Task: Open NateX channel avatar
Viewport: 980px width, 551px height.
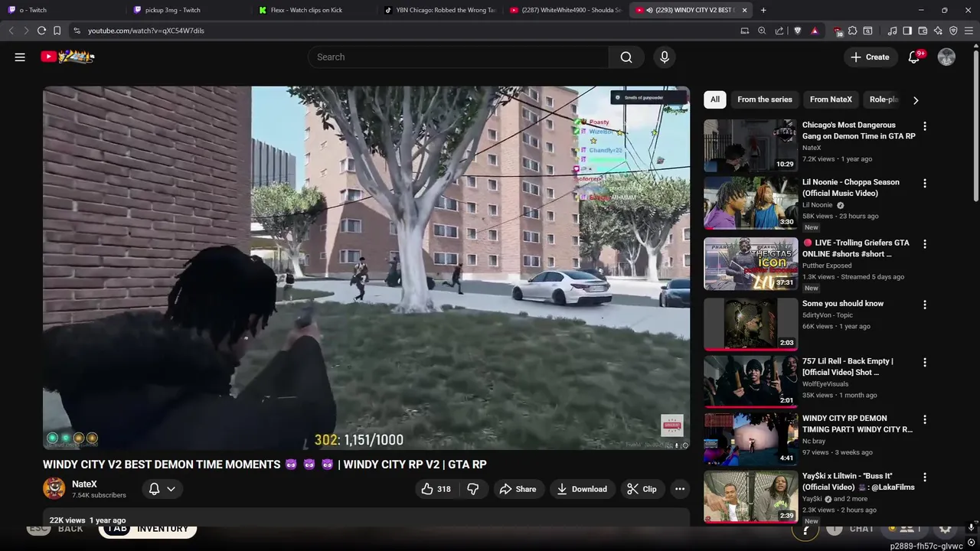Action: (x=54, y=488)
